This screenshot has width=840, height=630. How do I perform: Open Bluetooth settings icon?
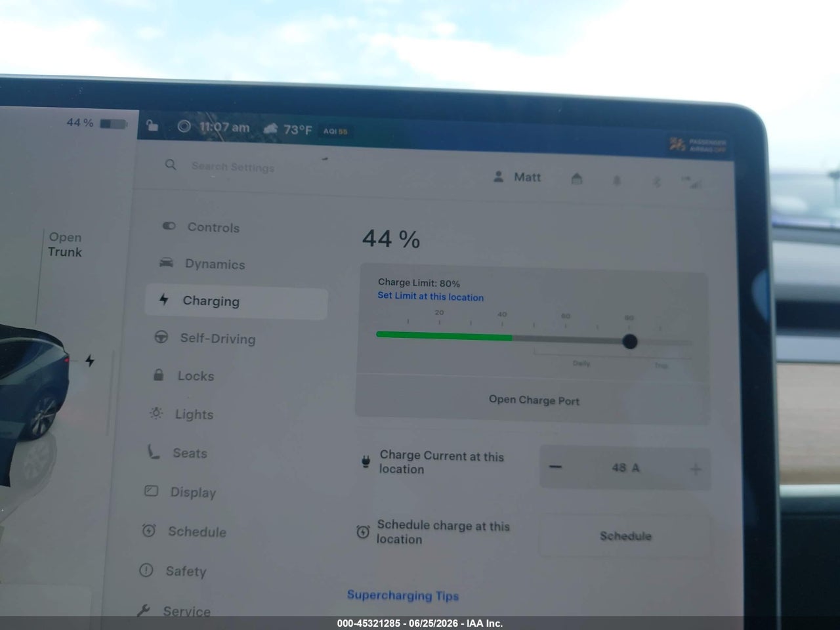[x=656, y=181]
